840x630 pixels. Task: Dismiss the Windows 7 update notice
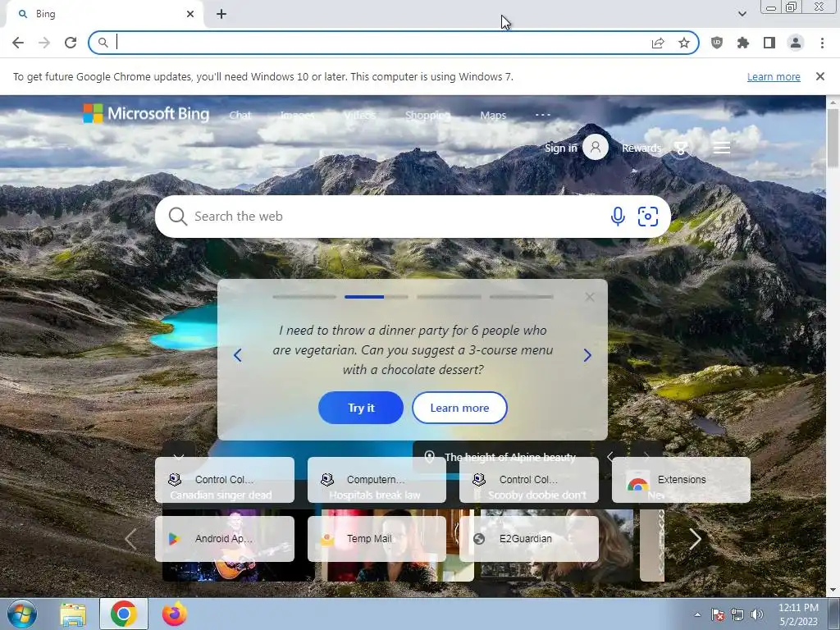pos(819,76)
